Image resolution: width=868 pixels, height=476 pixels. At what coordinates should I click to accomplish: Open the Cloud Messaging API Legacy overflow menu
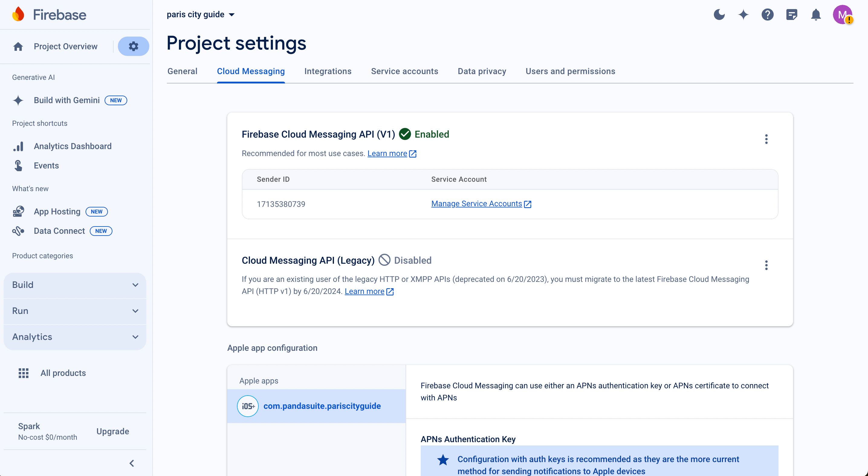coord(766,265)
